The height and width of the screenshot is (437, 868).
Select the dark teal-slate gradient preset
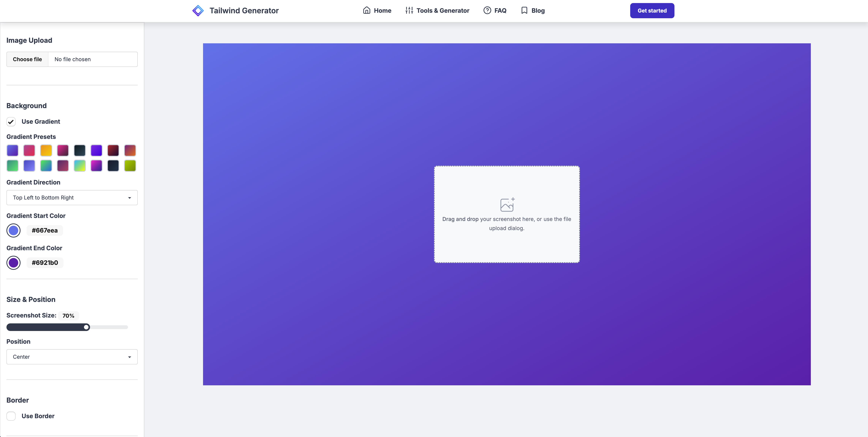pos(80,150)
